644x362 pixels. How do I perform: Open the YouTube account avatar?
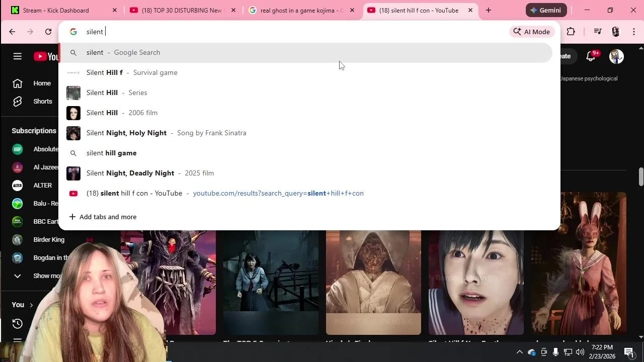pos(616,56)
